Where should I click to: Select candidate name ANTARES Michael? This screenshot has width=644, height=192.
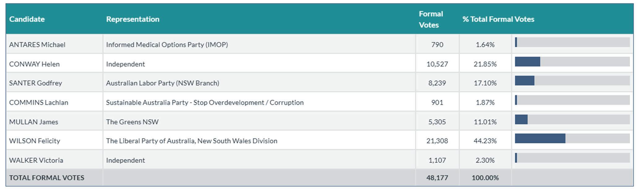[37, 45]
